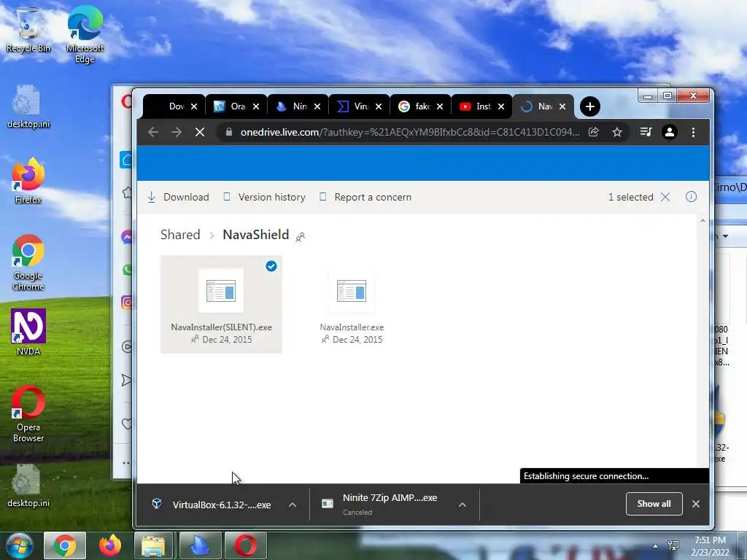The width and height of the screenshot is (747, 560).
Task: Open the NavaShield breadcrumb folder
Action: point(256,235)
